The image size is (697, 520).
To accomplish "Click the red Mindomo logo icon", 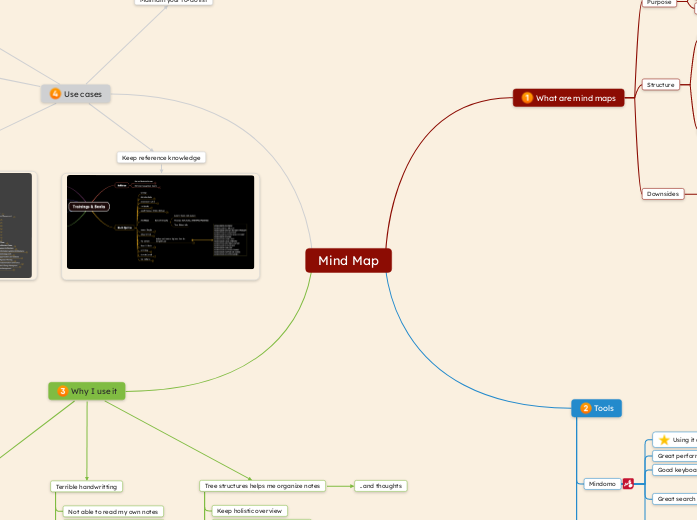I will pyautogui.click(x=628, y=484).
